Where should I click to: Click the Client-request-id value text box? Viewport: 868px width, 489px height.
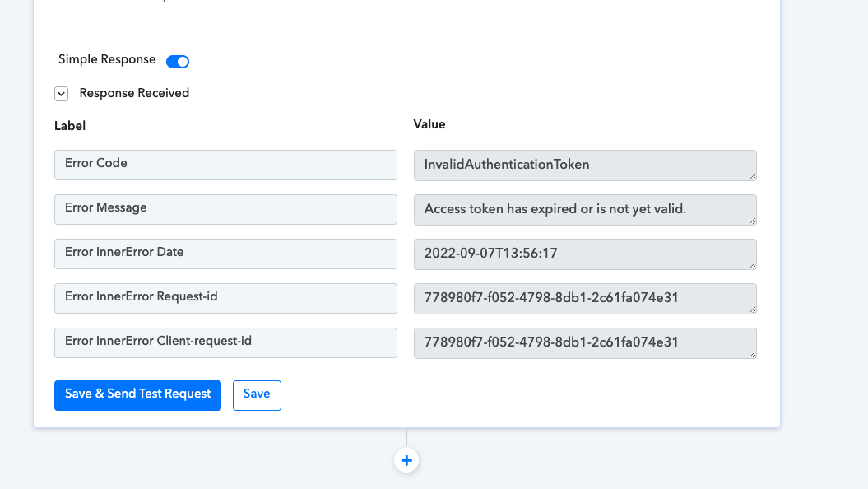(585, 342)
